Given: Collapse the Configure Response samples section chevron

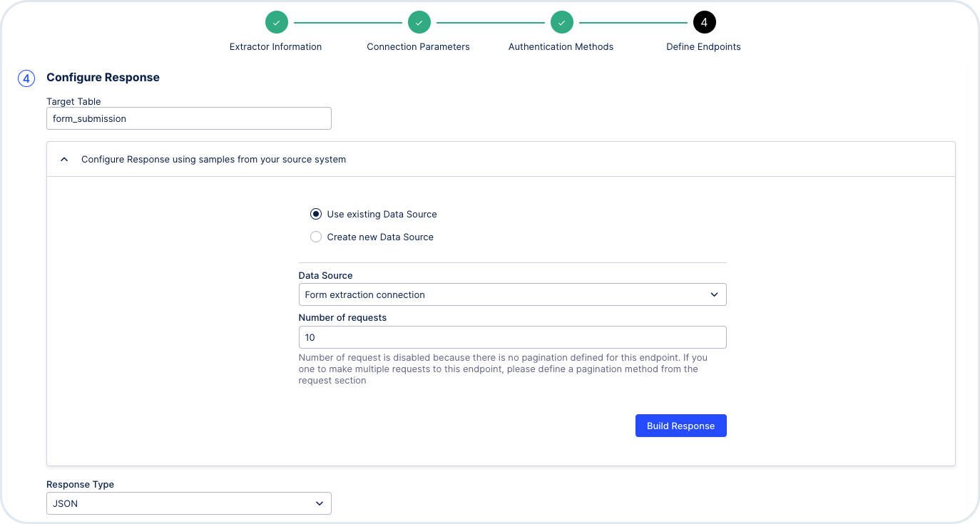Looking at the screenshot, I should coord(64,160).
